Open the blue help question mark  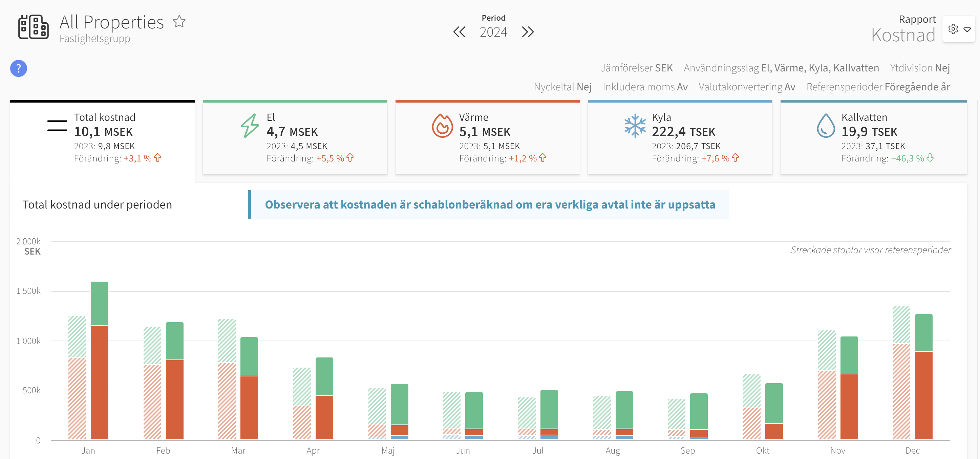(x=18, y=68)
